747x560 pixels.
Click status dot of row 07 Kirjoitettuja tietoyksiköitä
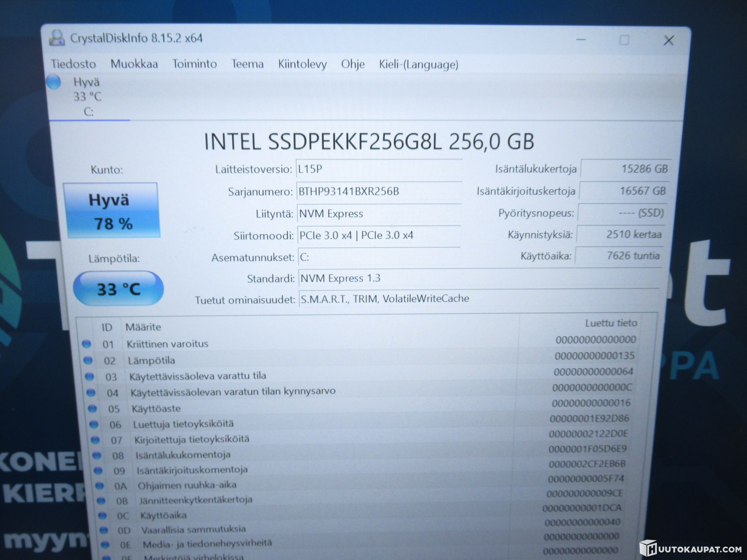point(95,440)
